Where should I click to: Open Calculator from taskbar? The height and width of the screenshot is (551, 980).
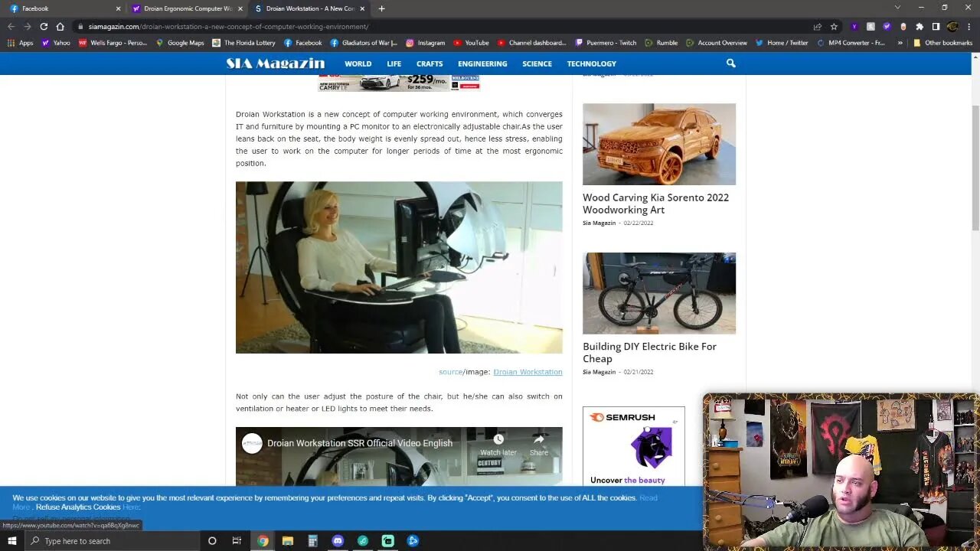tap(312, 541)
